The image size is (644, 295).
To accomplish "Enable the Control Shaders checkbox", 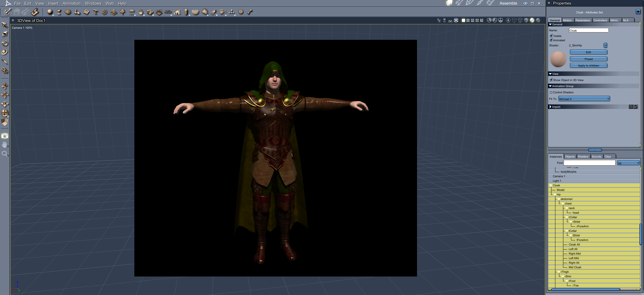I will [x=551, y=92].
